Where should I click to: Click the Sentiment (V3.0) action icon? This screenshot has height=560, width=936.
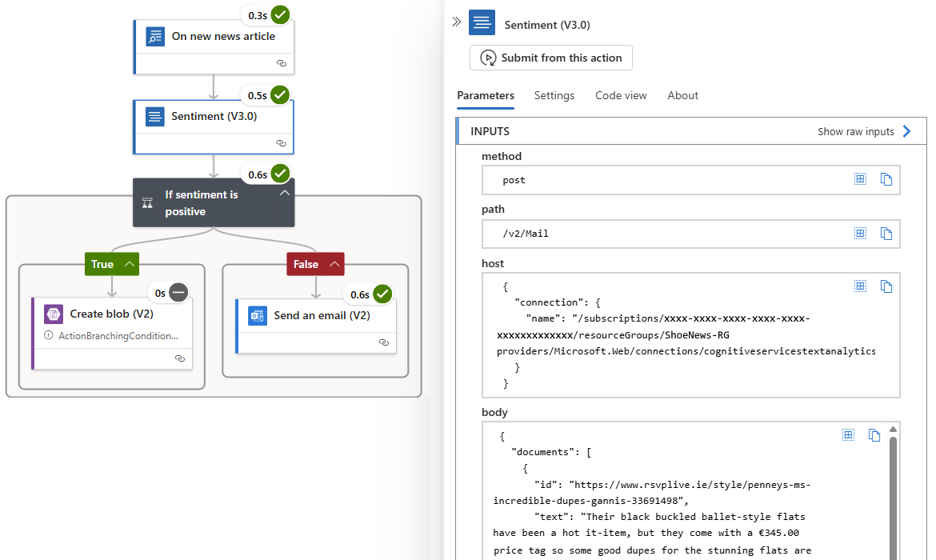[154, 116]
